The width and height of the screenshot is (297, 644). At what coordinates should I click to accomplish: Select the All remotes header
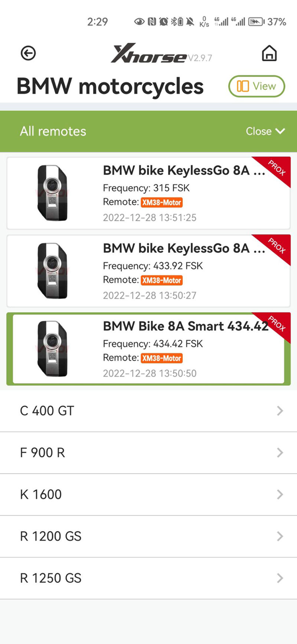click(x=52, y=131)
